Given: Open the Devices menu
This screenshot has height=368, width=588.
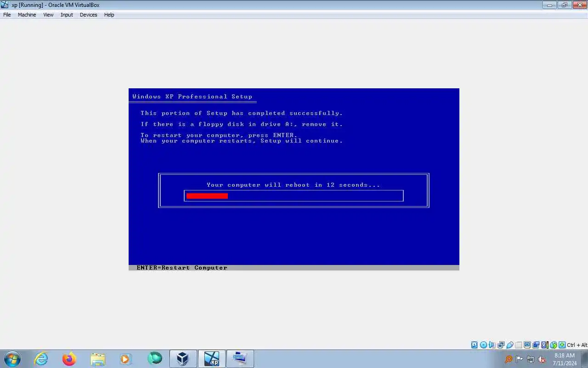Looking at the screenshot, I should 88,15.
